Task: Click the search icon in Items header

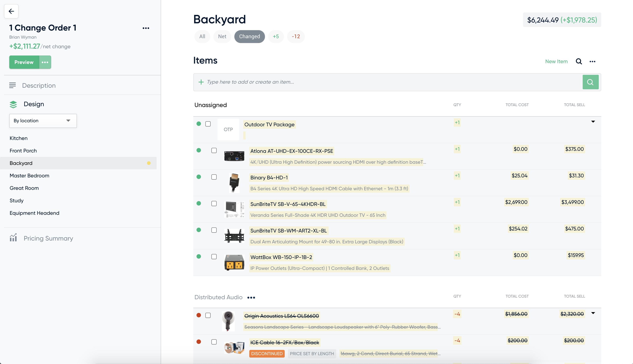Action: point(579,61)
